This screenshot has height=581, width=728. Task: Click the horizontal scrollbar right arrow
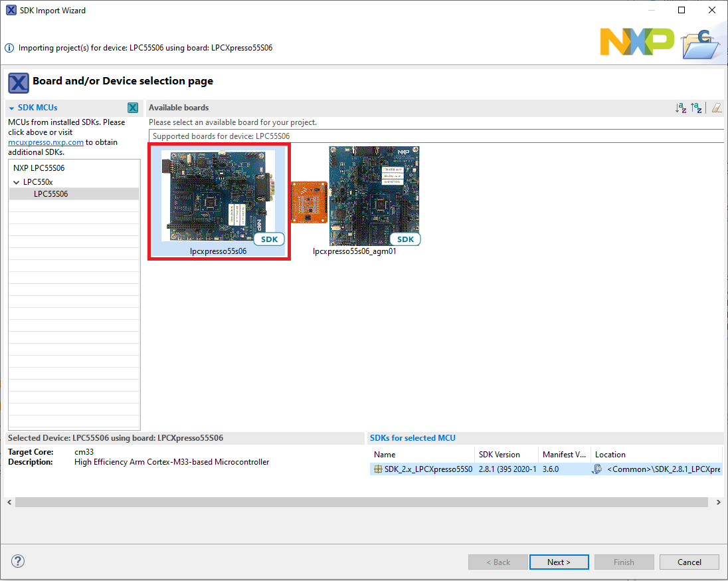point(719,503)
